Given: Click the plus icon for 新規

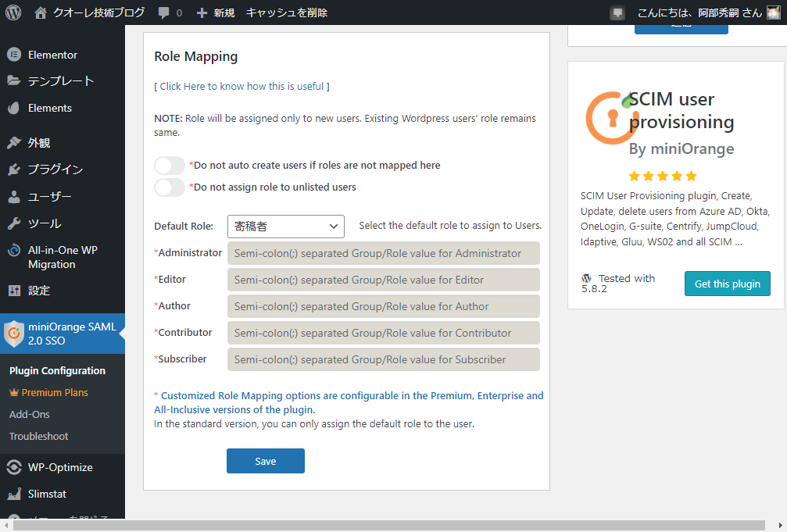Looking at the screenshot, I should [x=202, y=13].
